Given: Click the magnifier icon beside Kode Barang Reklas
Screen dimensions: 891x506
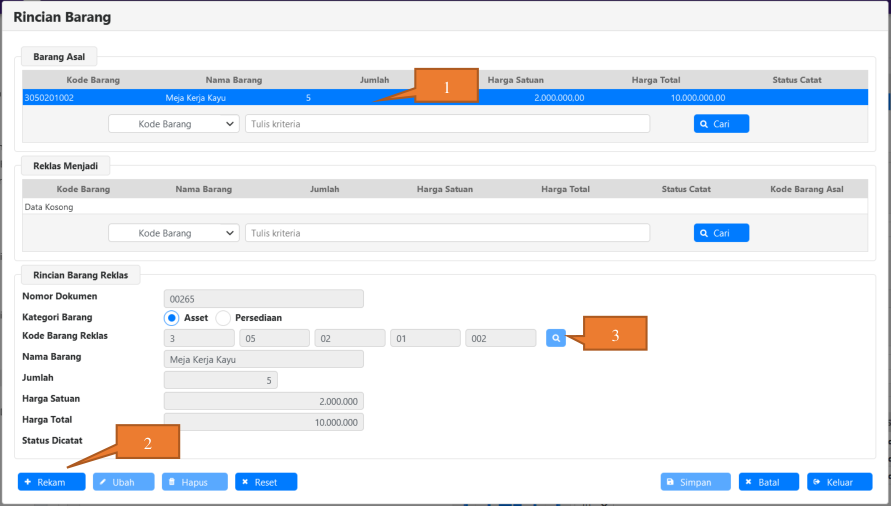Looking at the screenshot, I should (556, 339).
